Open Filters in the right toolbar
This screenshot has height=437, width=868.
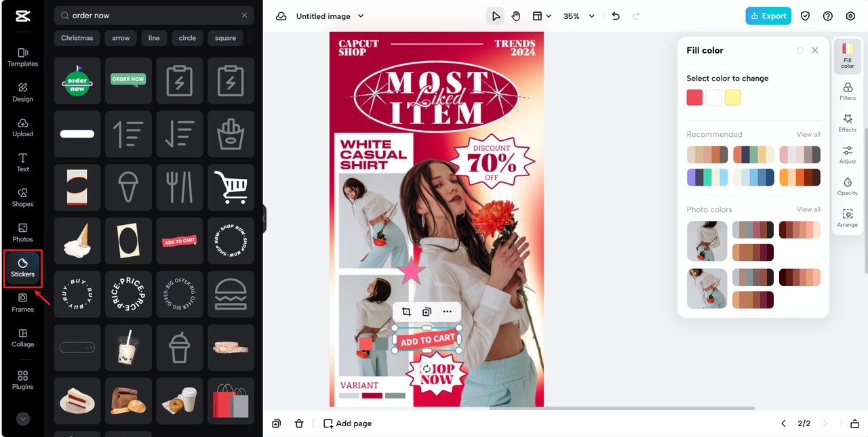pos(848,91)
